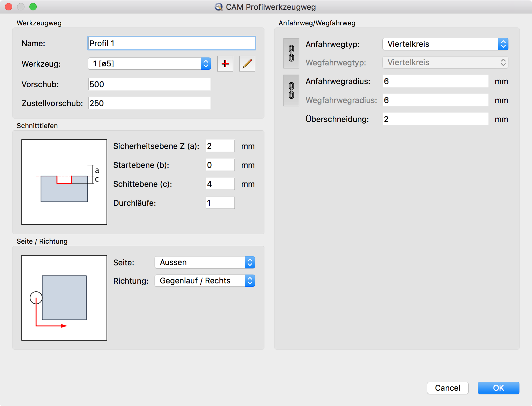Click the Schittebene (c) field
This screenshot has width=532, height=406.
coord(220,184)
